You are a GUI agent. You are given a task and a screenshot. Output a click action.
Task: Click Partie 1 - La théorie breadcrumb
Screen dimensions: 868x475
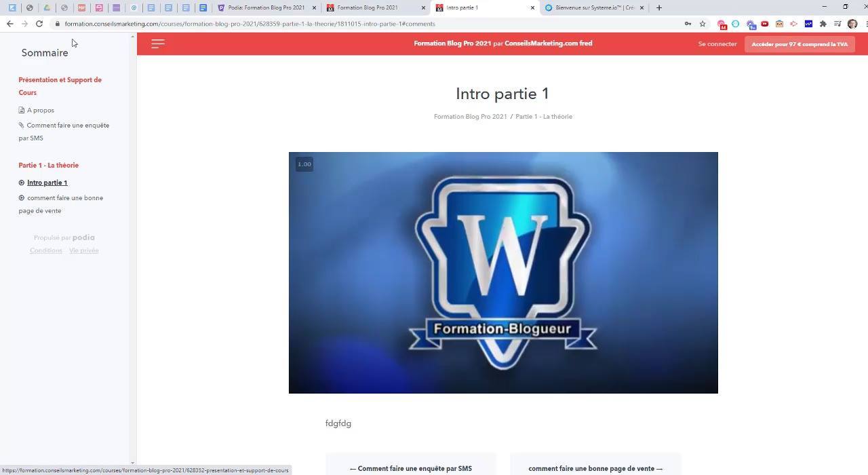(544, 117)
